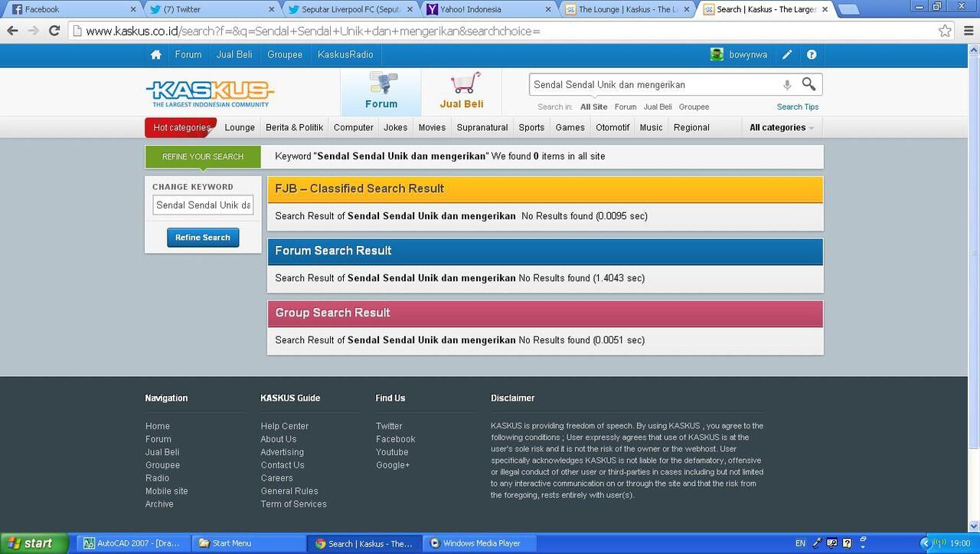Viewport: 980px width, 554px height.
Task: Restrict search to Jual Beli under Search in
Action: pos(658,107)
